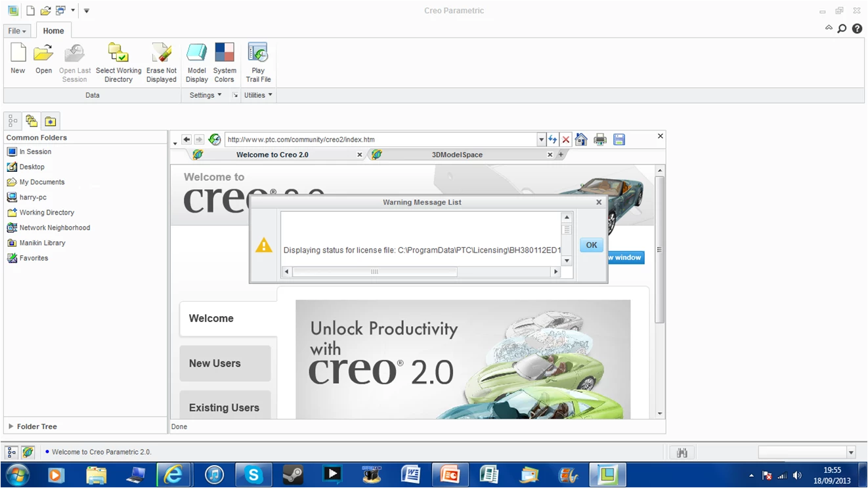Expand the Settings group dropdown
Image resolution: width=868 pixels, height=488 pixels.
click(206, 95)
